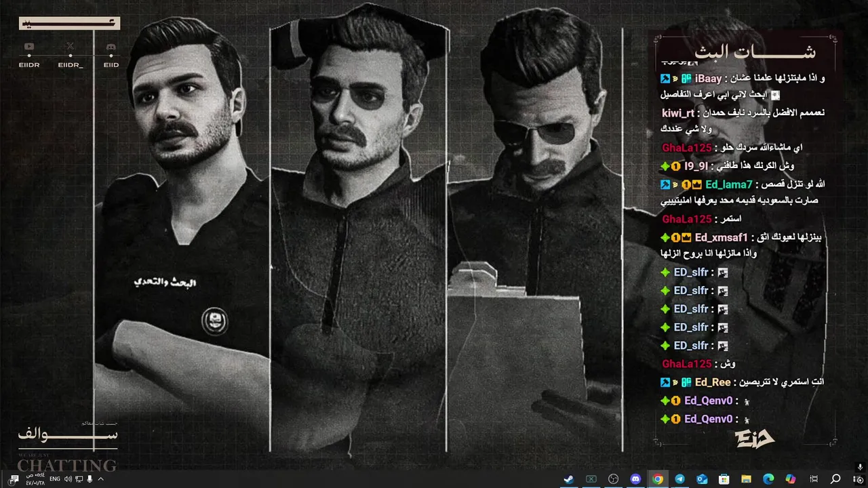The height and width of the screenshot is (488, 868).
Task: Click the microphone indicator above the taskbar
Action: click(860, 467)
